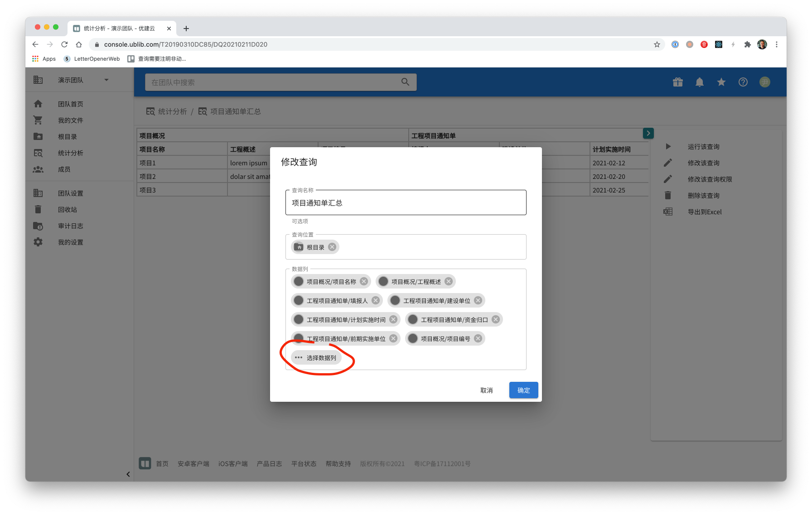Click the 取消 cancel button

[486, 390]
